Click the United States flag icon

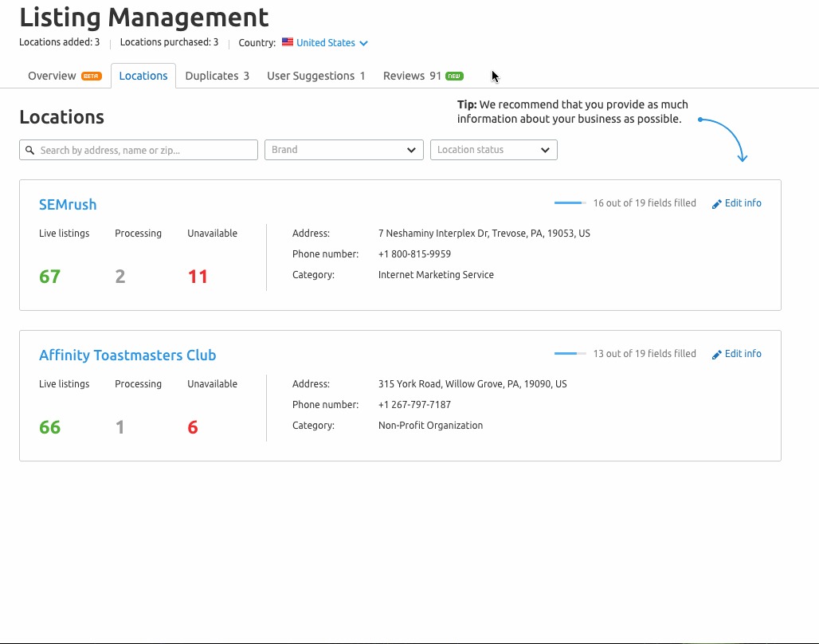(x=288, y=42)
